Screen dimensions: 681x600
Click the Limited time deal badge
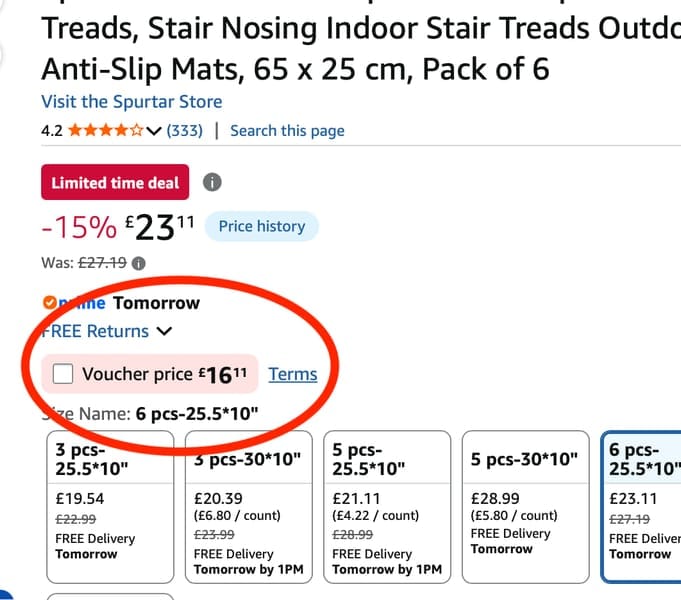click(x=115, y=182)
